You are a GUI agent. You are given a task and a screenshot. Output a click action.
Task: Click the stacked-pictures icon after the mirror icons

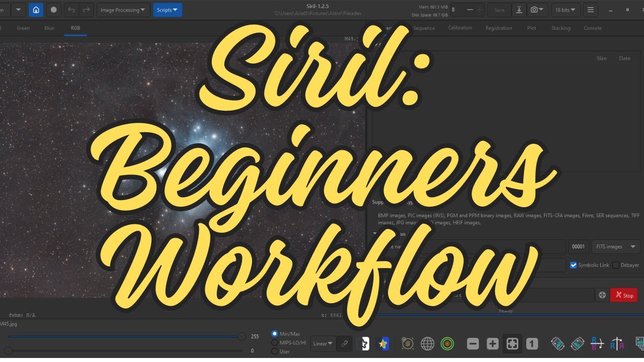click(x=639, y=344)
